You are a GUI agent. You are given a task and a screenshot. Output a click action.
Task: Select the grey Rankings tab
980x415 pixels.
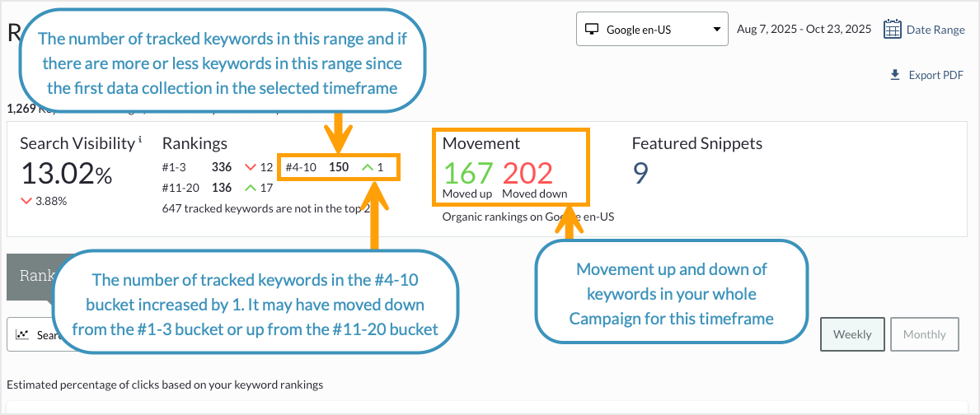[29, 276]
